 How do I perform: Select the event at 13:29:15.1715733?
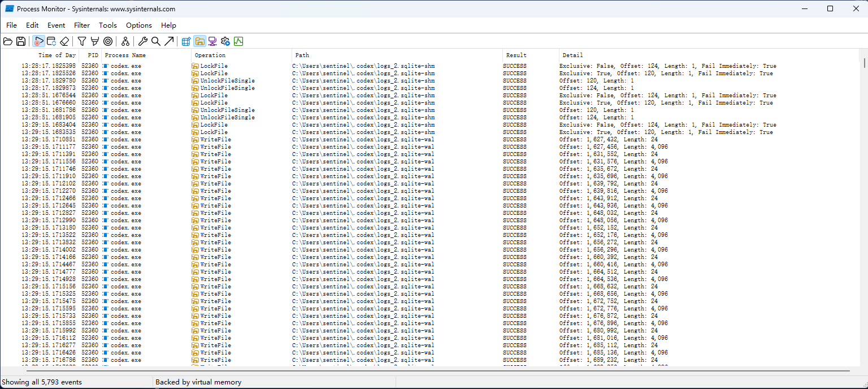pos(429,316)
